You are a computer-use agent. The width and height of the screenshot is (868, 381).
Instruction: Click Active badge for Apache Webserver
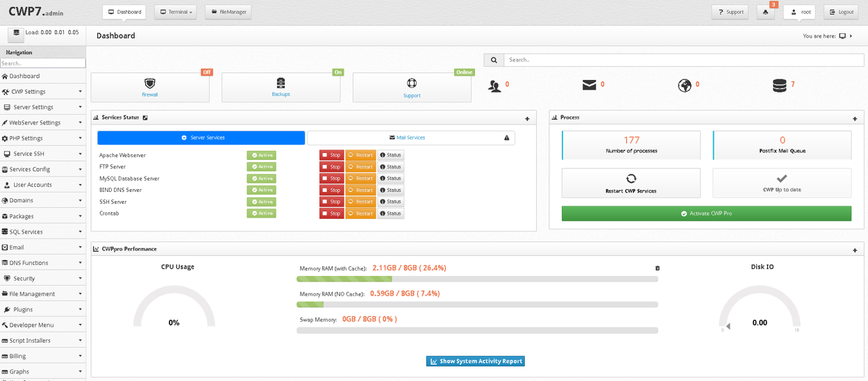coord(262,155)
